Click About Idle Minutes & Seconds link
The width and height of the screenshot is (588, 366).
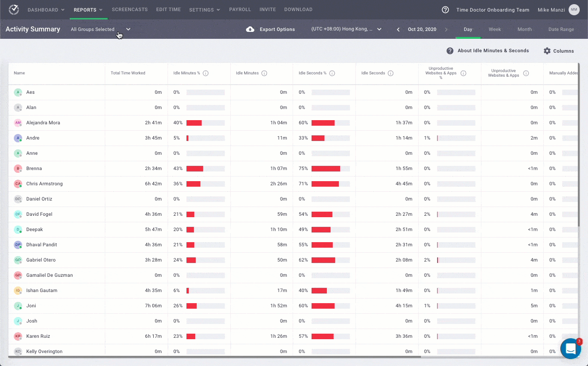tap(492, 51)
